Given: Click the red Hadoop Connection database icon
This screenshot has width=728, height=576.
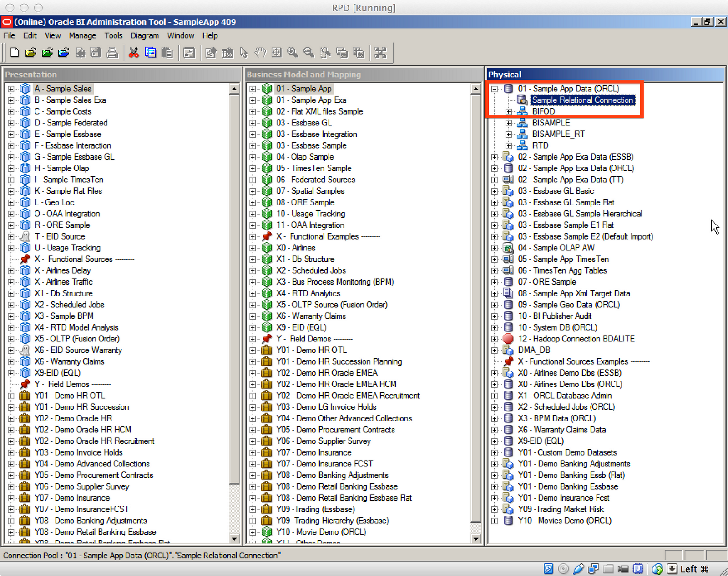Looking at the screenshot, I should click(x=508, y=339).
